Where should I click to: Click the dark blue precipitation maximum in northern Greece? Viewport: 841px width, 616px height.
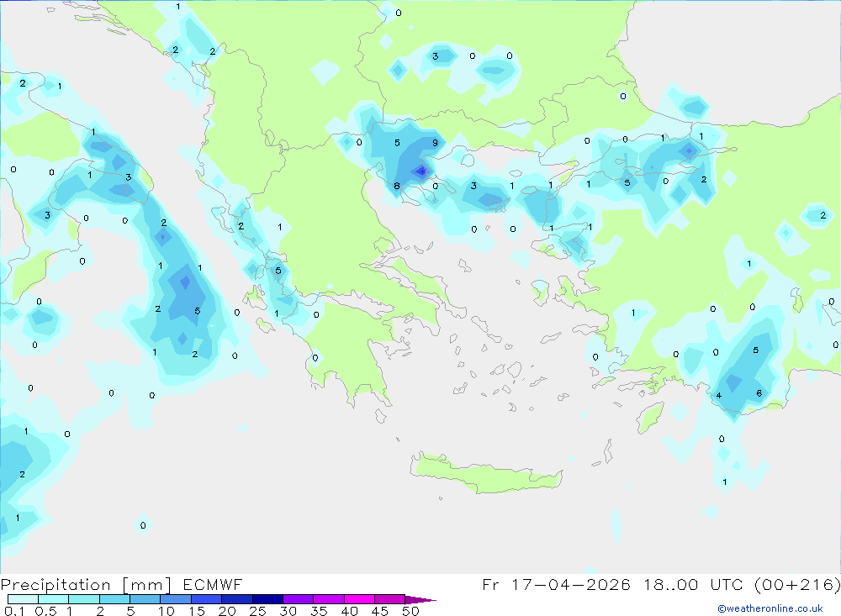(x=421, y=171)
